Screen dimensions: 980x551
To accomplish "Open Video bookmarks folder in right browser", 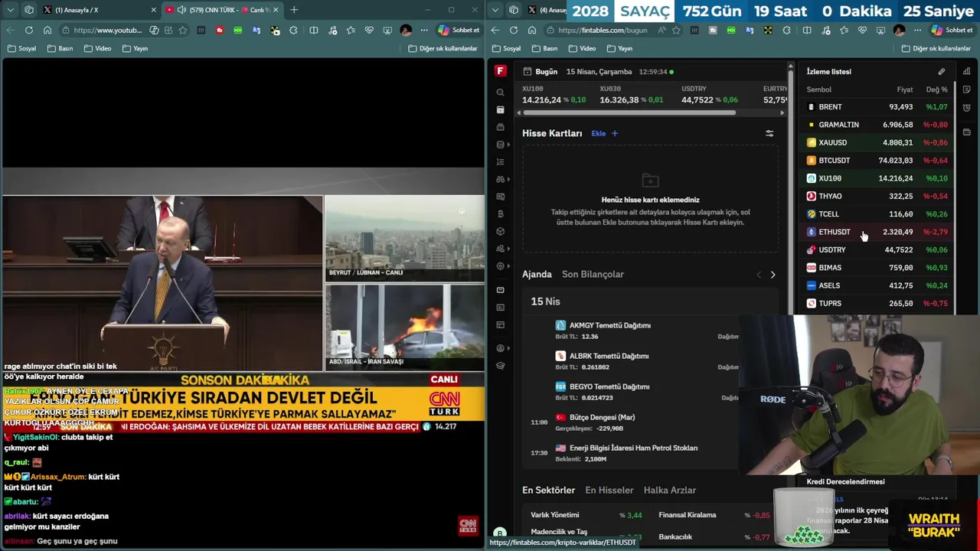I will pos(582,48).
